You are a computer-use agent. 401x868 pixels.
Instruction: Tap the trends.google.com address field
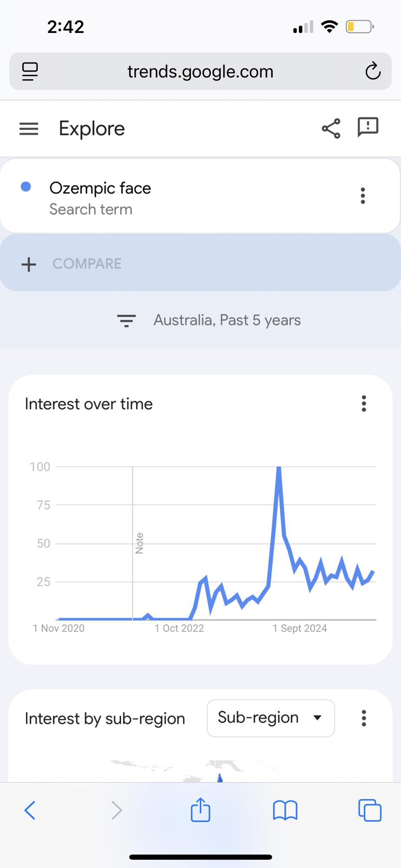click(200, 72)
